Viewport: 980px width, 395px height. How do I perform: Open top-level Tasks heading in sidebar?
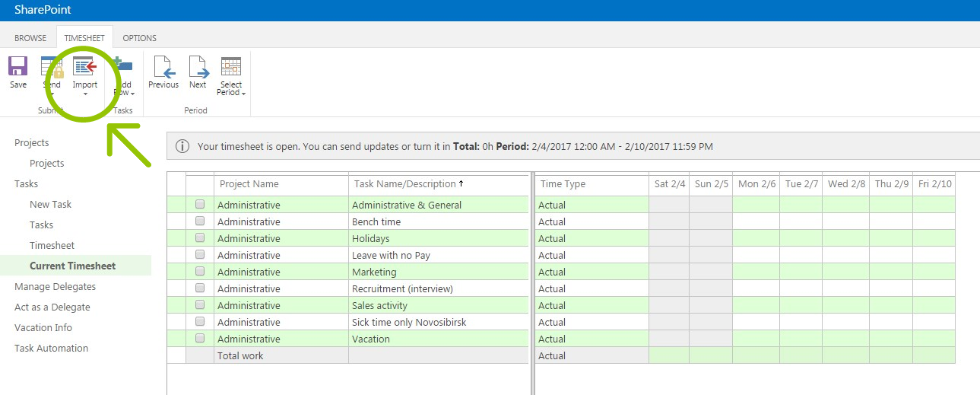click(26, 184)
